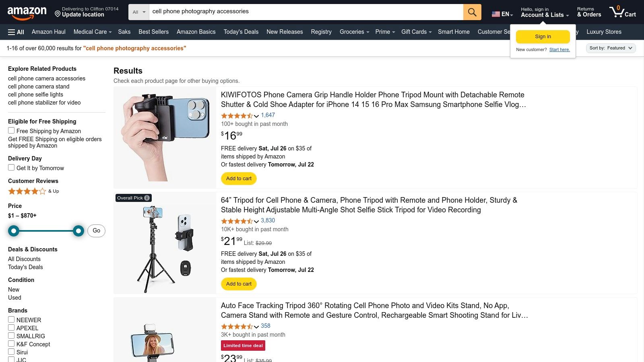The width and height of the screenshot is (644, 362).
Task: Open the 64" tripod product thumbnail
Action: (165, 243)
